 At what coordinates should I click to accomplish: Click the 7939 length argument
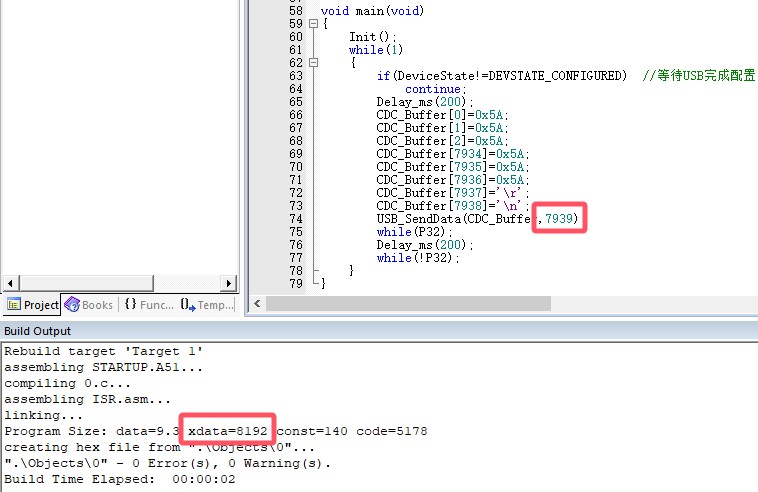coord(559,219)
